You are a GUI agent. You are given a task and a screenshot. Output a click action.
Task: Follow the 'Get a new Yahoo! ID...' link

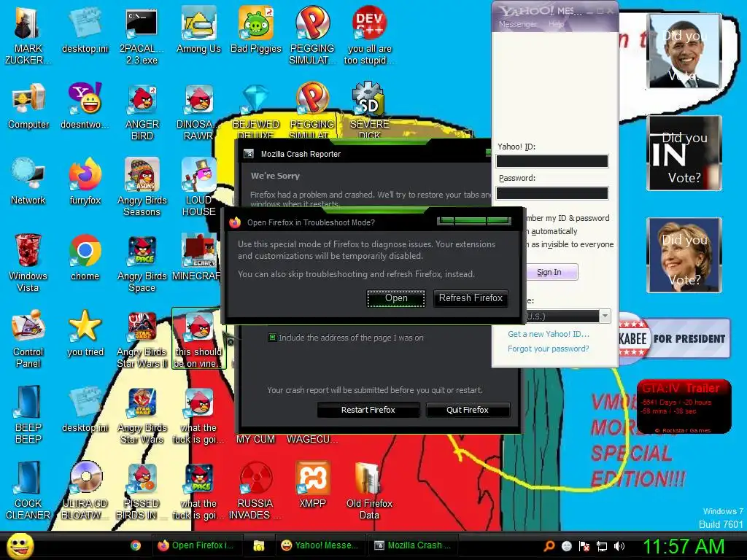[x=549, y=334]
